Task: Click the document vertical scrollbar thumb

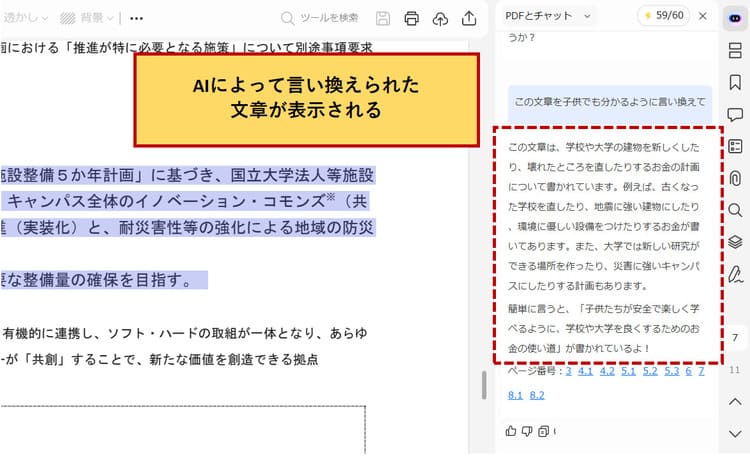Action: [x=484, y=385]
